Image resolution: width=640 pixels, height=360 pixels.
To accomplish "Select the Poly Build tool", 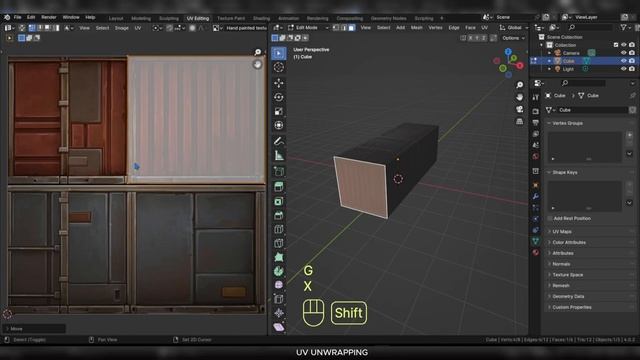I will (279, 257).
